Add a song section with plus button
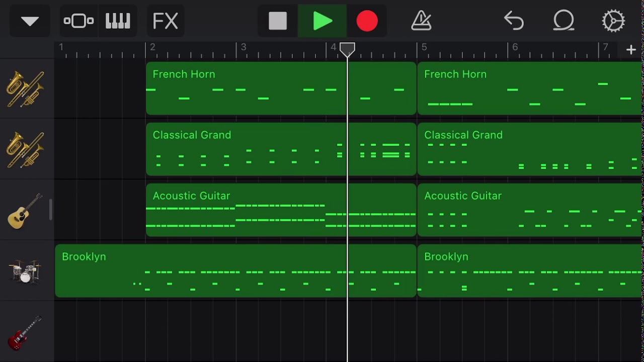Image resolution: width=644 pixels, height=362 pixels. pos(631,49)
